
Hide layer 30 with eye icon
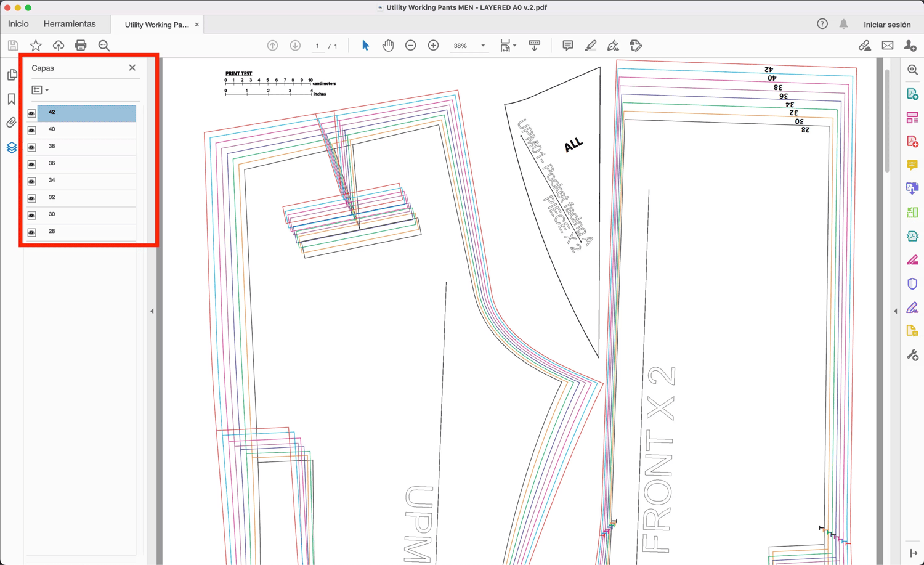[32, 215]
